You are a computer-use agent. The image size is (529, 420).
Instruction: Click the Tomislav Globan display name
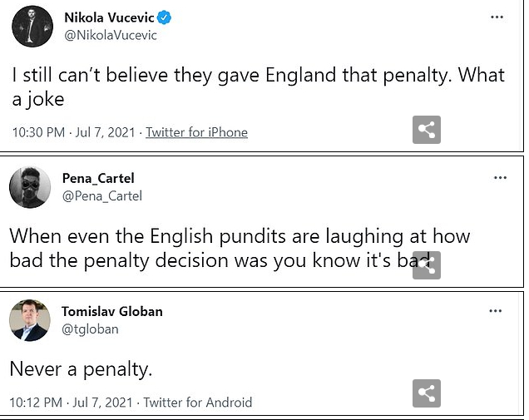111,312
